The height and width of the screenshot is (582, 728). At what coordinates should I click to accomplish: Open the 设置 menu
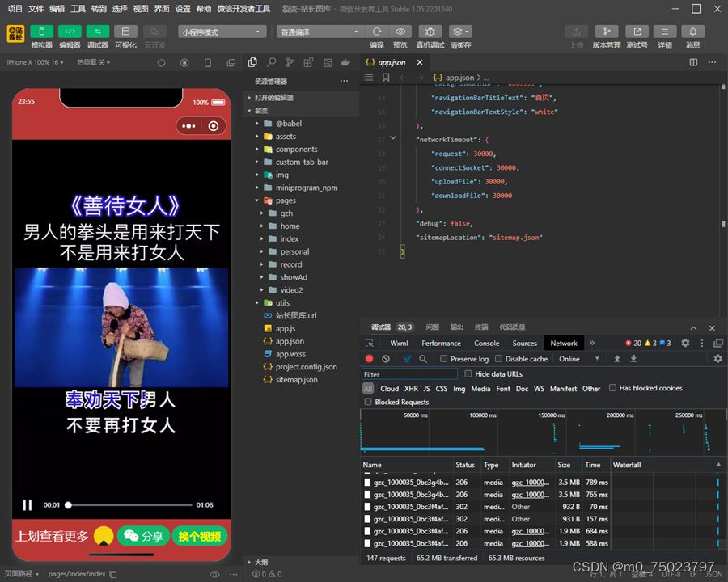183,8
